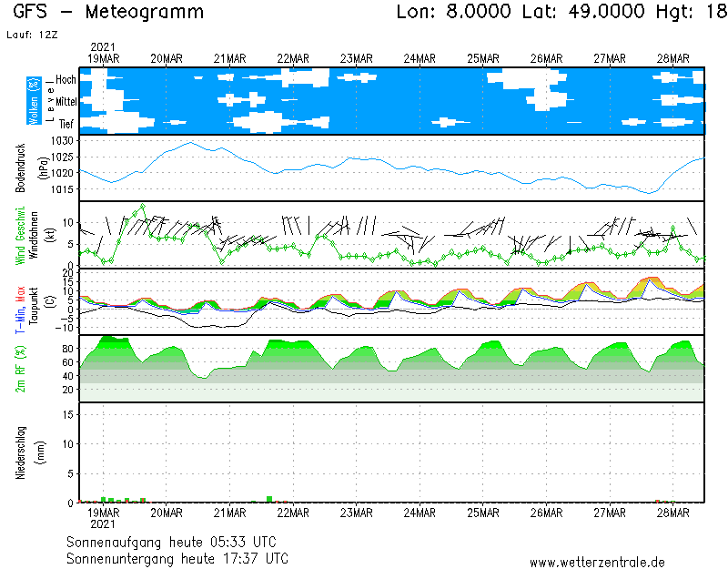Click the blue Wolken (%) axis label
The image size is (728, 569).
(34, 100)
